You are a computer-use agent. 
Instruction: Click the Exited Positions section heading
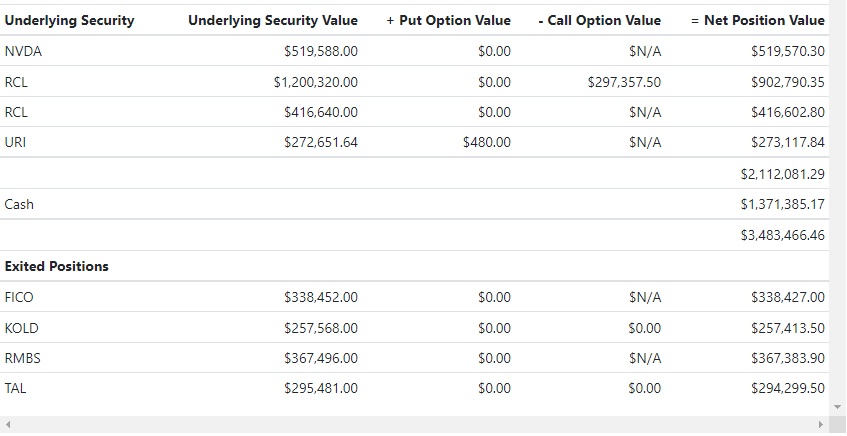(x=57, y=267)
